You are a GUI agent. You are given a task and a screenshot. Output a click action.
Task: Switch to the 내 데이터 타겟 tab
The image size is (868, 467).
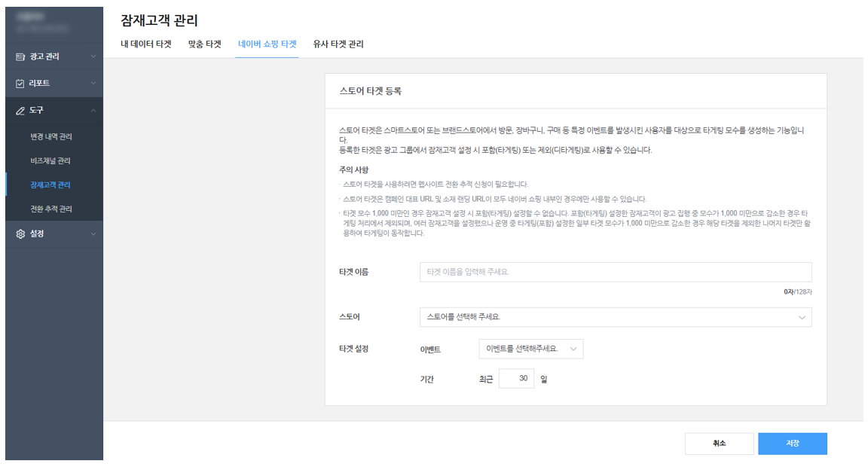click(146, 44)
